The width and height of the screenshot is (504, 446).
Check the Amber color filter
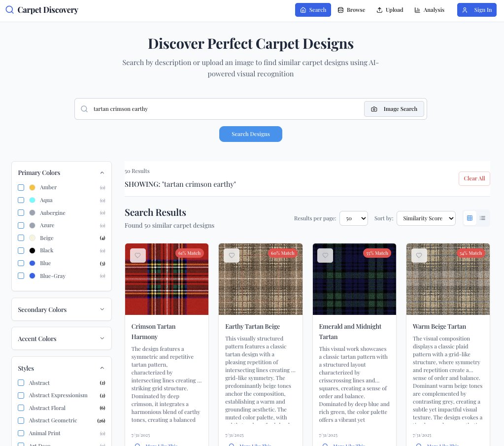(21, 187)
